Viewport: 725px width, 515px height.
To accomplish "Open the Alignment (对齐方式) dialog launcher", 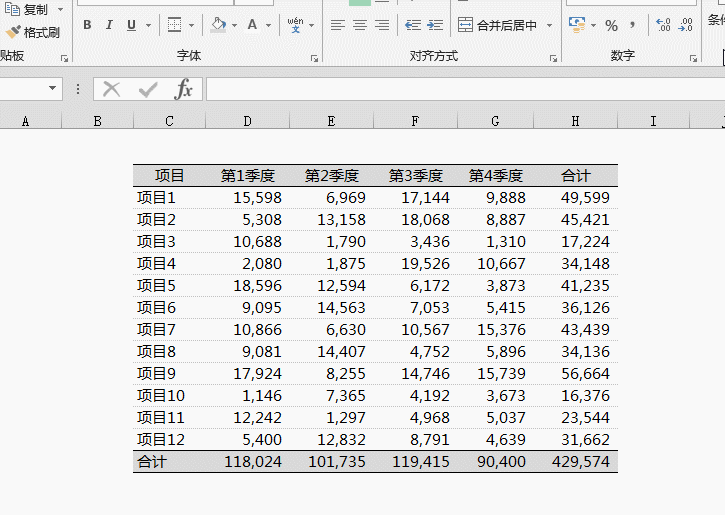I will 553,58.
